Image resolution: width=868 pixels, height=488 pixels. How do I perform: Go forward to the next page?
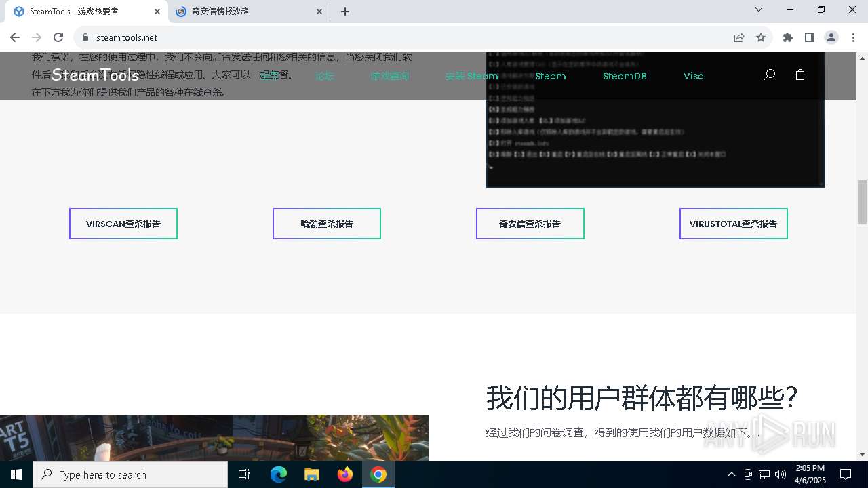(37, 37)
